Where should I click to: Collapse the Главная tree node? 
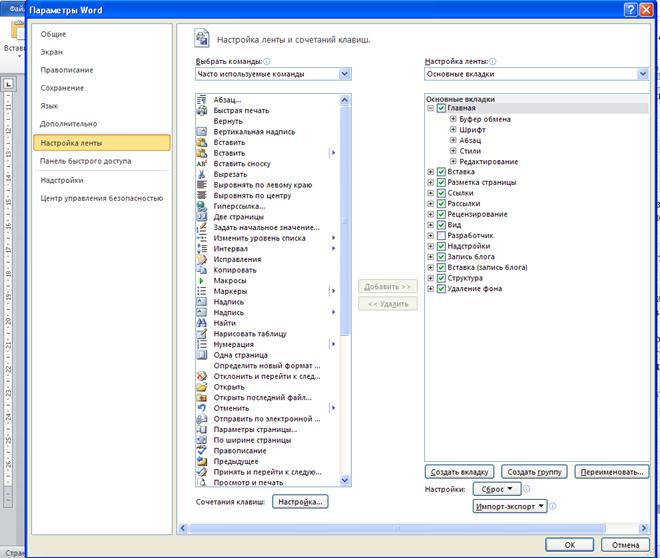pos(430,108)
